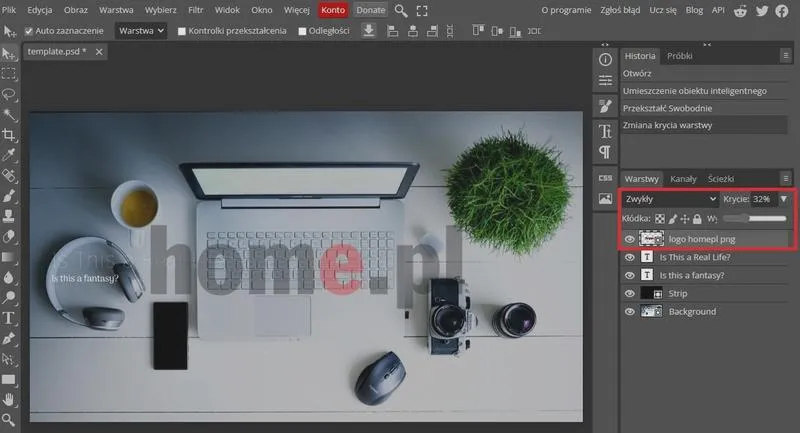Hide the Is This a Real Life? layer
Screen dimensions: 800x433
[x=630, y=257]
